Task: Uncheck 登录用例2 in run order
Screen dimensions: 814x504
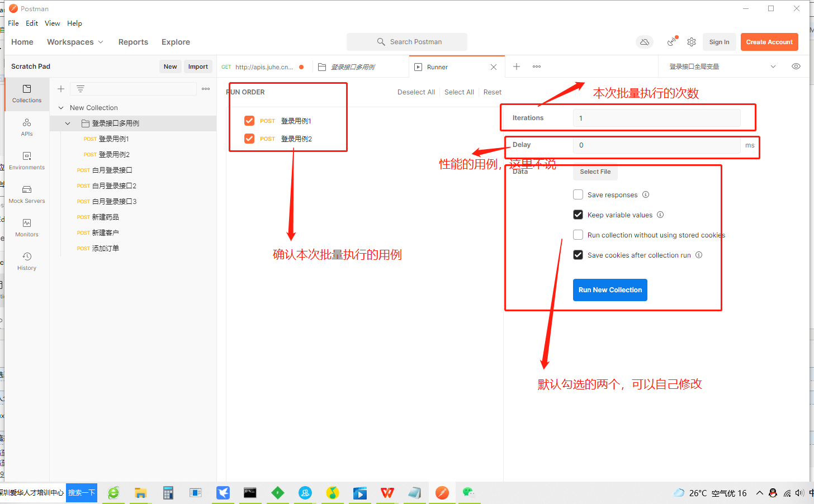Action: click(x=249, y=139)
